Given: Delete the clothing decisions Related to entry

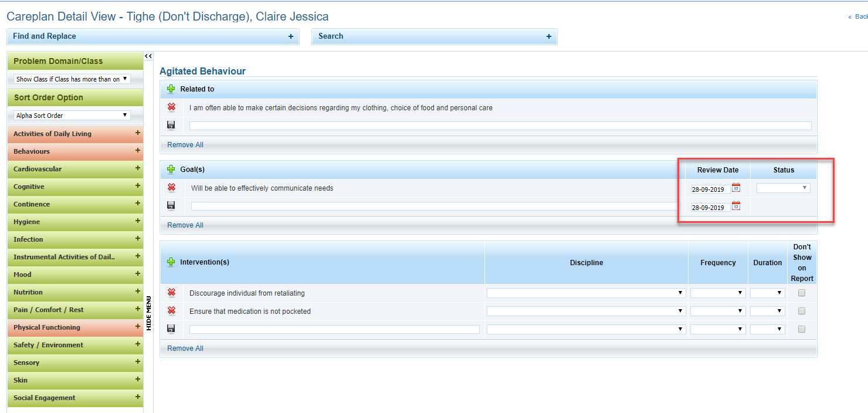Looking at the screenshot, I should click(171, 107).
